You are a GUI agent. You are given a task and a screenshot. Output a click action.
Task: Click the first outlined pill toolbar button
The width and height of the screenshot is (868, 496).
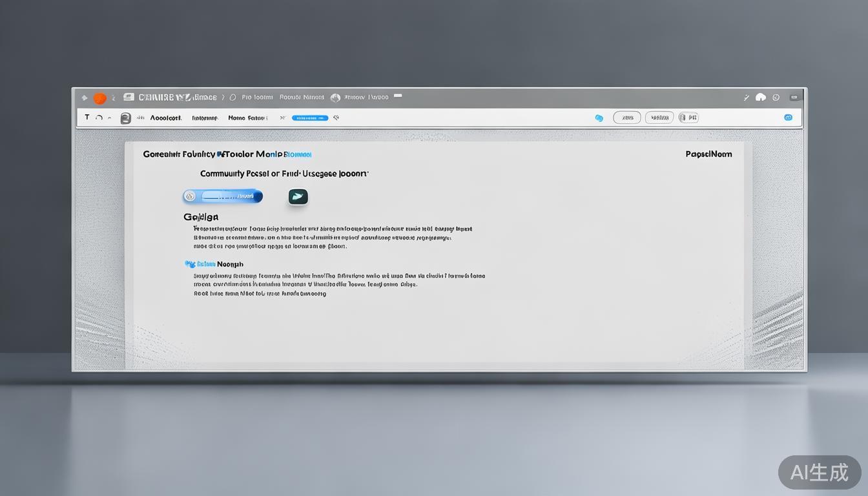coord(626,118)
